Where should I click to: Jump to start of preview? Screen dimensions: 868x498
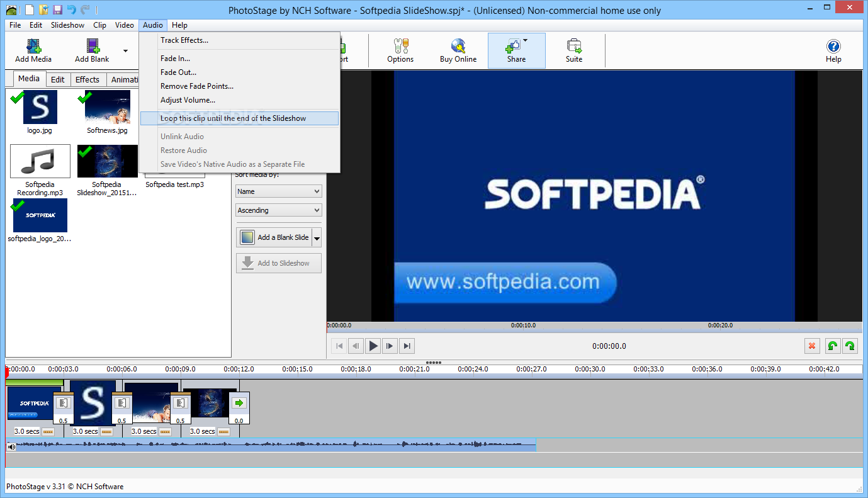click(339, 346)
